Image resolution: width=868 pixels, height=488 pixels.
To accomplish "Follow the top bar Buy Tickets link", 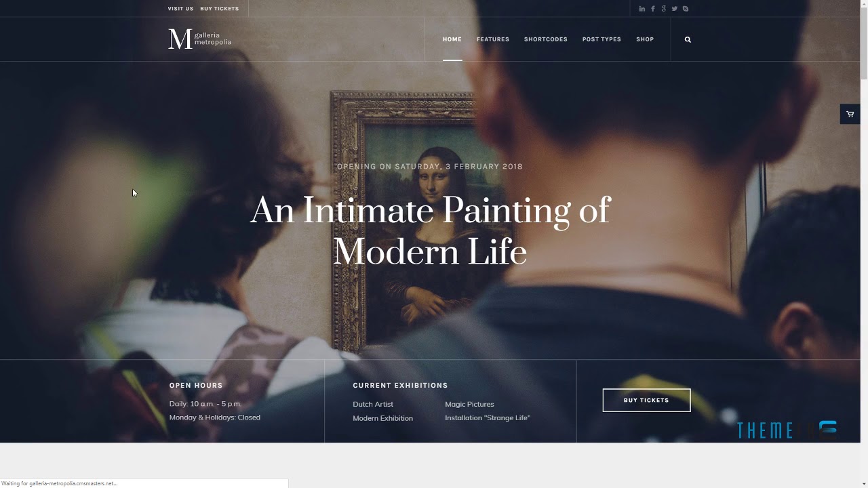I will coord(220,9).
